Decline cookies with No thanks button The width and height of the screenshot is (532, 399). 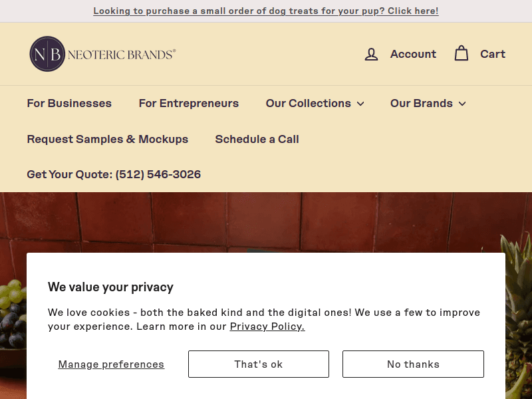pos(413,364)
